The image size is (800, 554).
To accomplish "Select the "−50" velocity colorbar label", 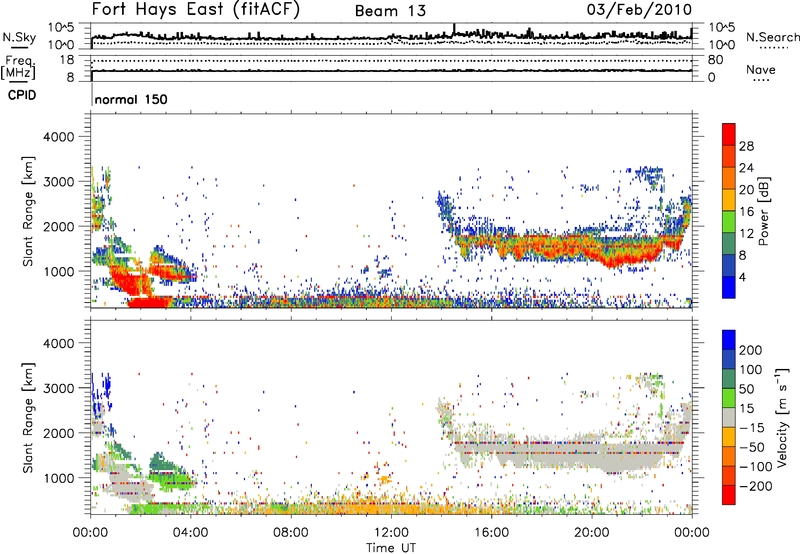I will tap(752, 447).
